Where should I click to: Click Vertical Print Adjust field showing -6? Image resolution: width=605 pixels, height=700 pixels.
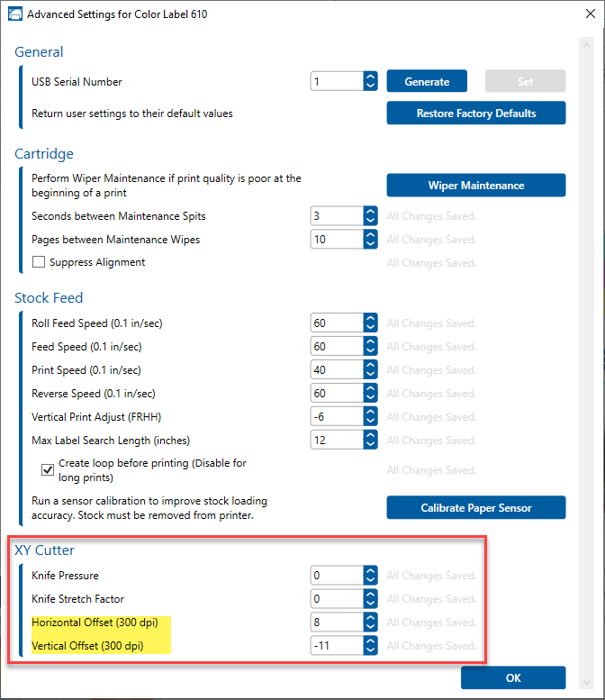(338, 417)
